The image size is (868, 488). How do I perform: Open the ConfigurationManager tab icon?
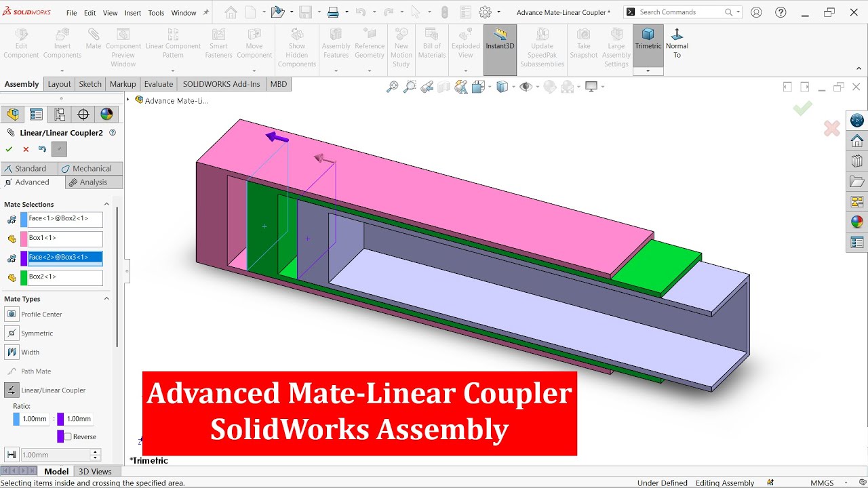pyautogui.click(x=60, y=114)
